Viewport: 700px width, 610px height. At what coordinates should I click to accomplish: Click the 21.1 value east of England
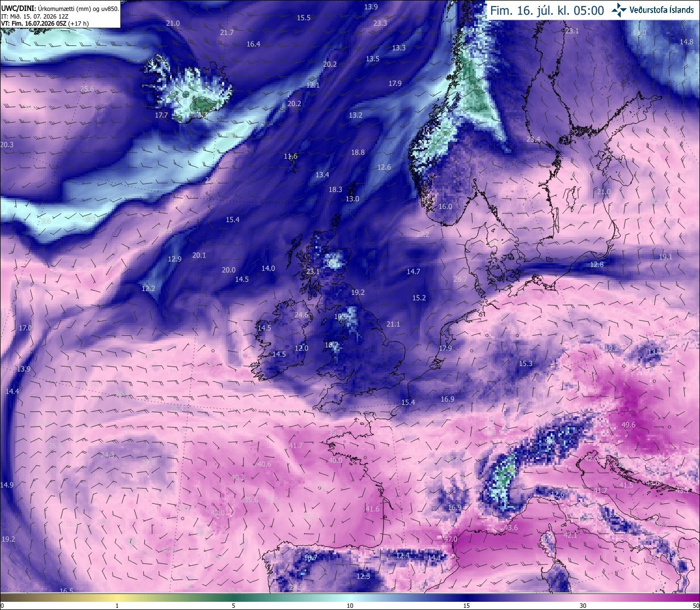393,324
